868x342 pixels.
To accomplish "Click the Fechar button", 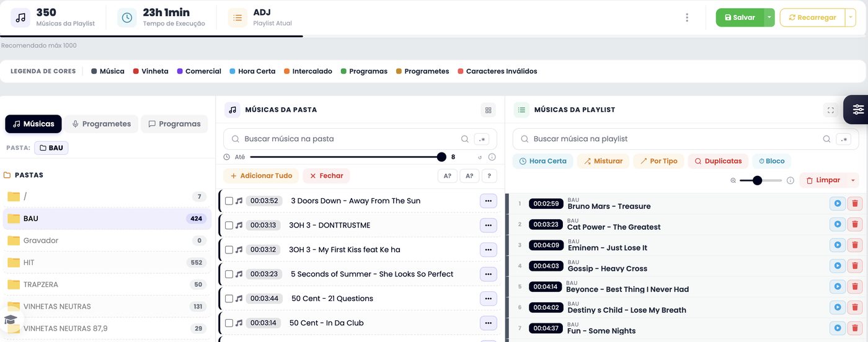I will pos(327,176).
